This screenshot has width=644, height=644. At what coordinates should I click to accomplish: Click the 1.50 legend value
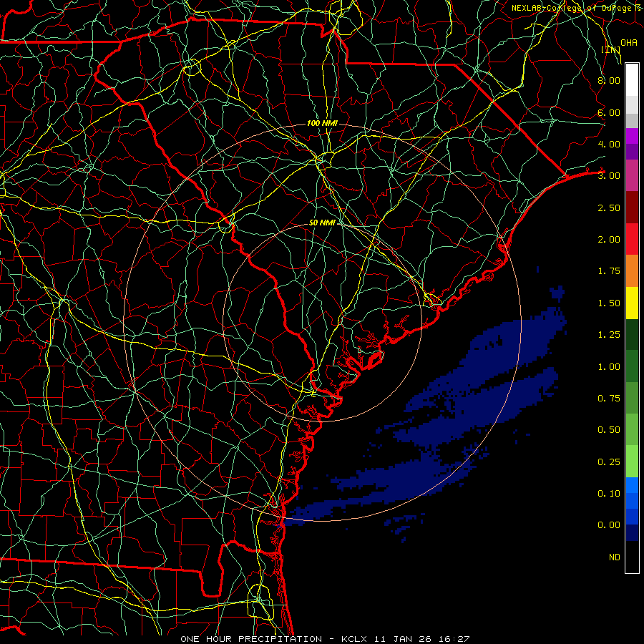tap(609, 303)
